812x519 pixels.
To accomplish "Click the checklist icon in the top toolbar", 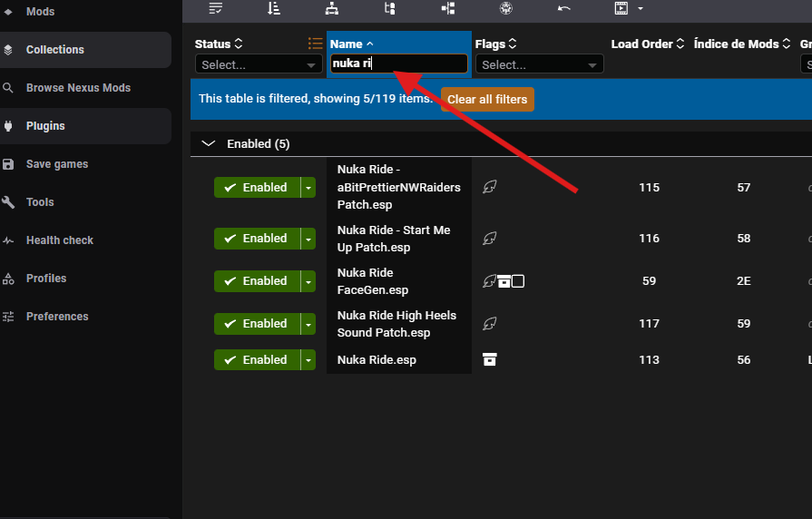I will (215, 8).
